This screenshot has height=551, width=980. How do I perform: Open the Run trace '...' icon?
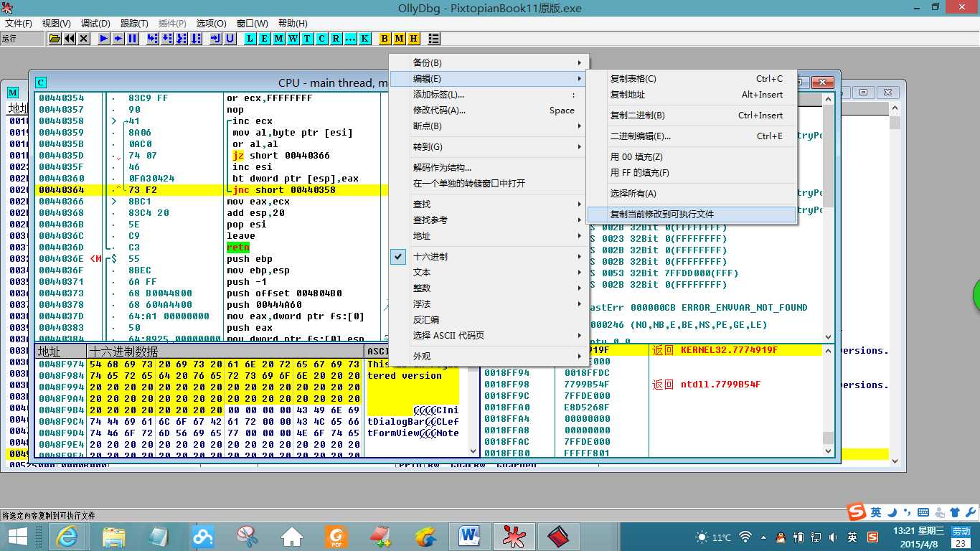[x=351, y=39]
